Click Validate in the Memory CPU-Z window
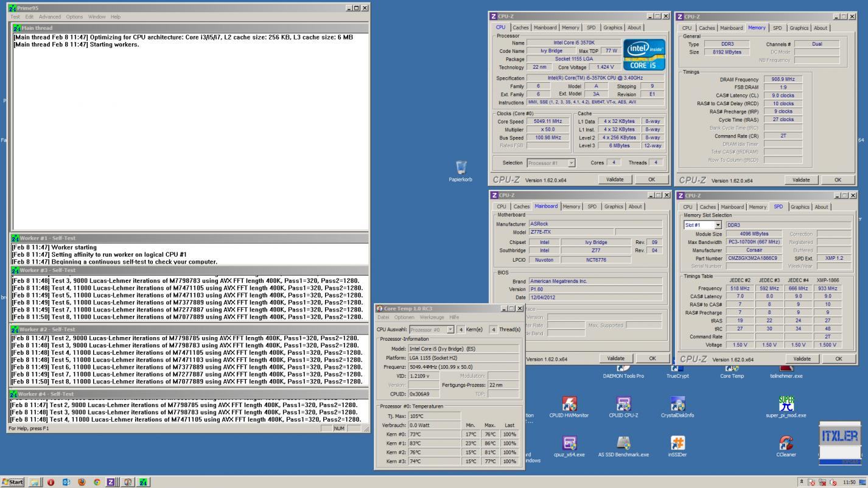This screenshot has width=868, height=488. 802,180
